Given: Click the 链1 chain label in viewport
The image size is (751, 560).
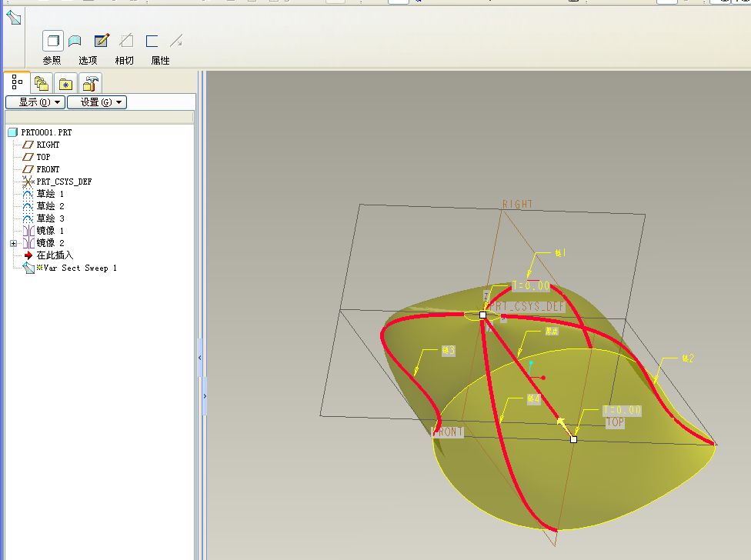Looking at the screenshot, I should click(x=560, y=252).
